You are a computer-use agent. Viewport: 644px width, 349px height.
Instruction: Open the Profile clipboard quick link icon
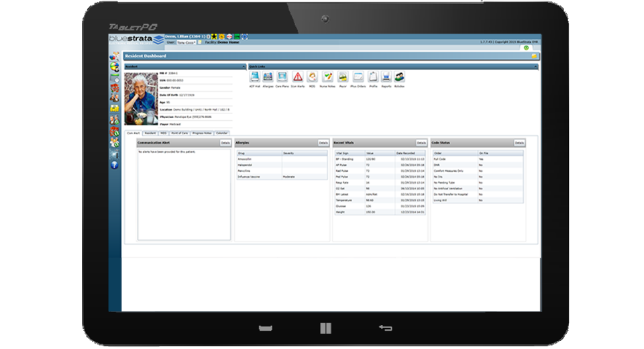[x=373, y=77]
